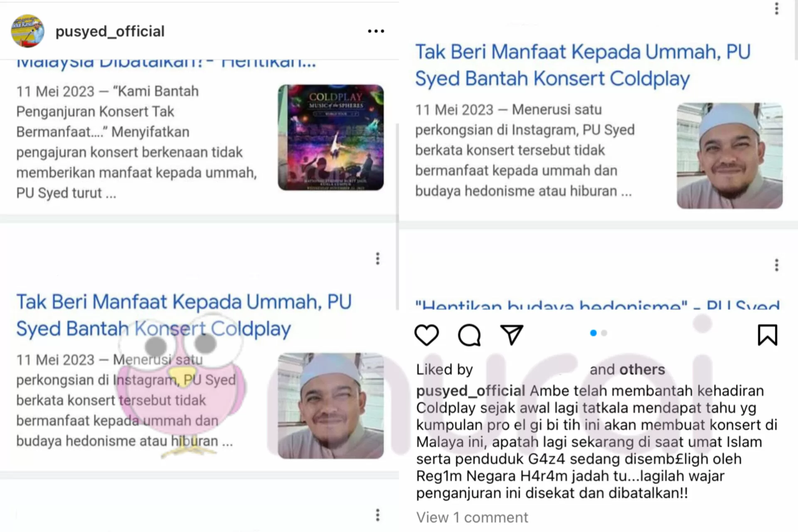Tap the pusyed_official name in the caption

pos(471,391)
